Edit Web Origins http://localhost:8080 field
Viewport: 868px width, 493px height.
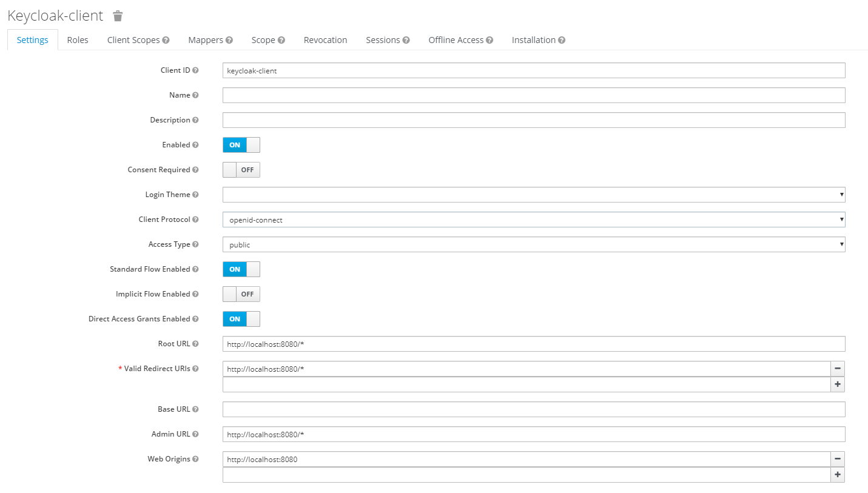[527, 459]
